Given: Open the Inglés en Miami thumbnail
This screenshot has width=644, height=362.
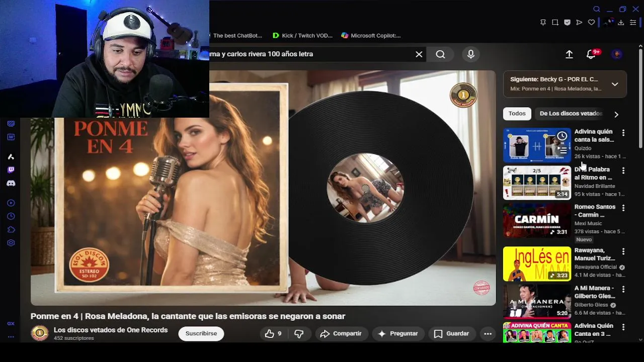Looking at the screenshot, I should [x=537, y=263].
